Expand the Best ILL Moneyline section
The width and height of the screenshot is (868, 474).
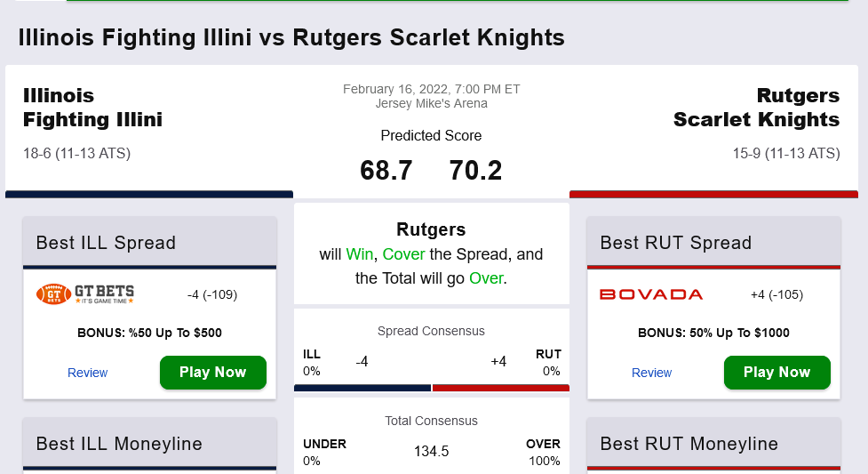pos(119,444)
